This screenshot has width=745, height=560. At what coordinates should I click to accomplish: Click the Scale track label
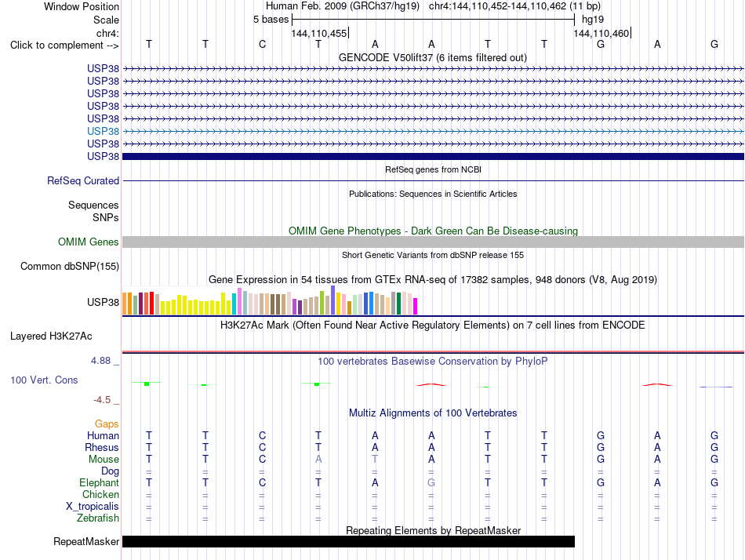106,20
